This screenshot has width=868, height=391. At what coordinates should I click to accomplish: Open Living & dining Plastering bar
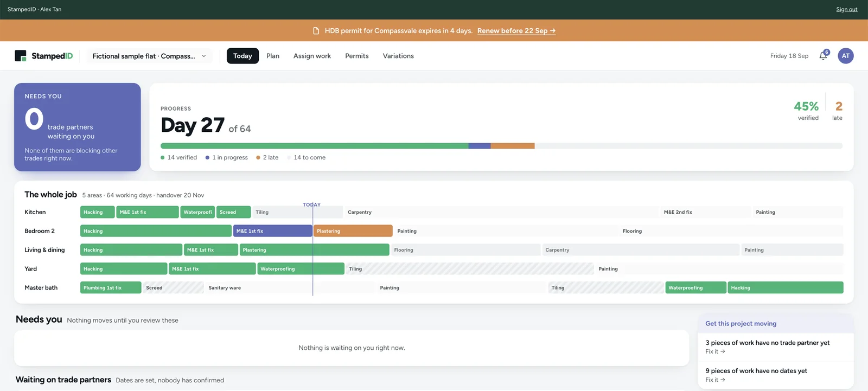(x=315, y=250)
